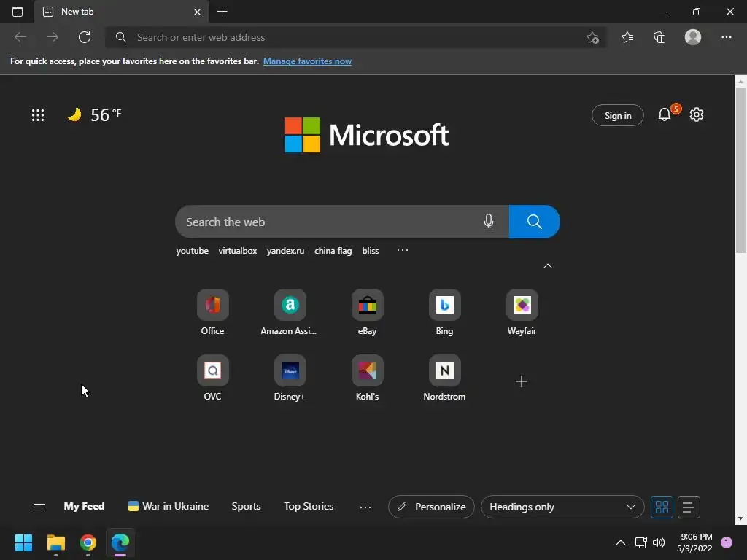Viewport: 747px width, 560px height.
Task: Open the Disney+ quick link
Action: [x=290, y=378]
